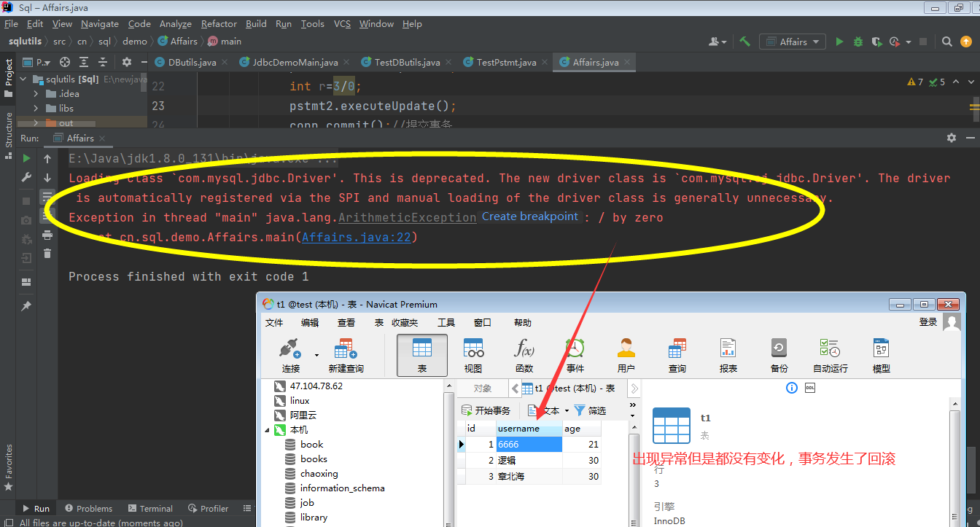Select the username cell 6666
Screen dimensions: 980x527
529,444
